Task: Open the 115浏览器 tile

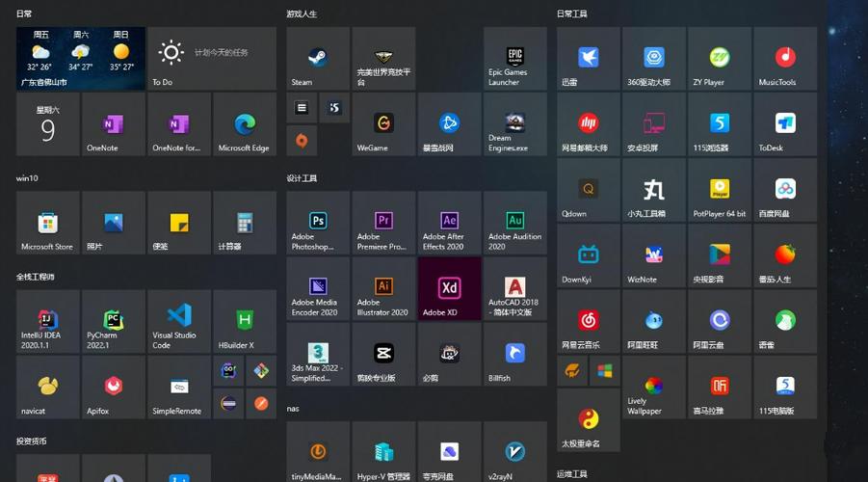Action: (719, 124)
